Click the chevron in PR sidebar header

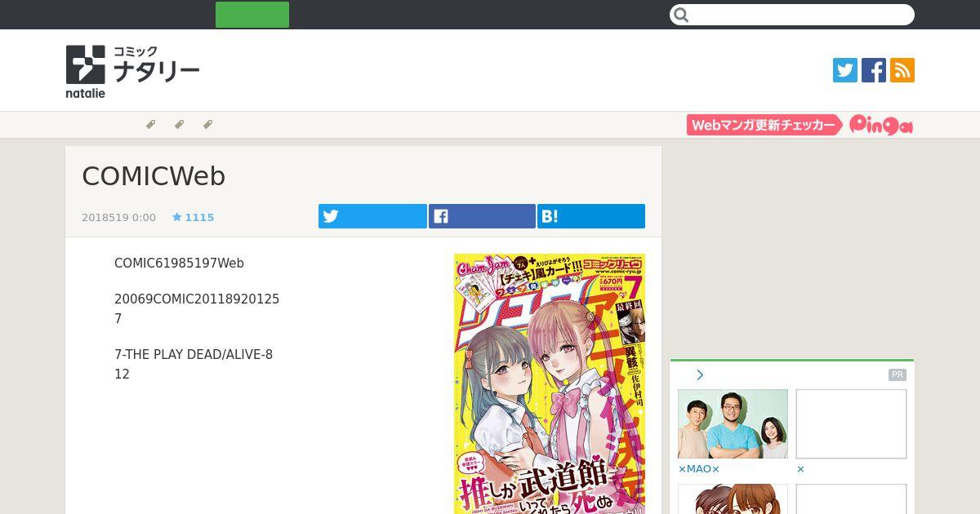tap(700, 375)
